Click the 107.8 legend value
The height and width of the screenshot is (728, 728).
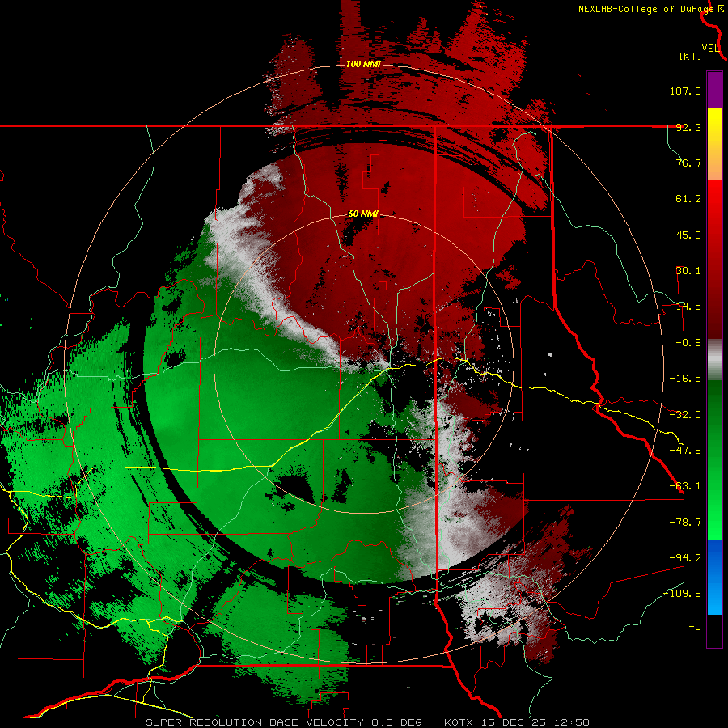point(685,91)
